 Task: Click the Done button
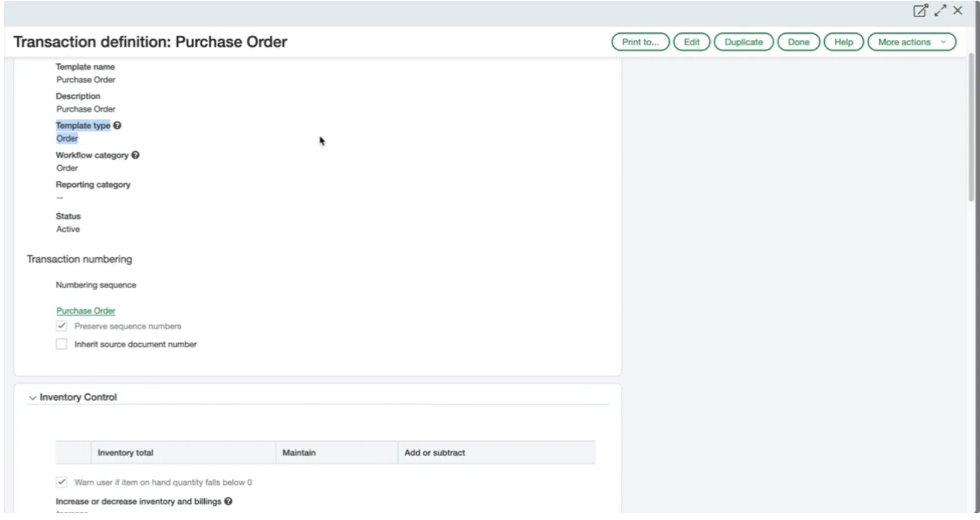pos(799,42)
